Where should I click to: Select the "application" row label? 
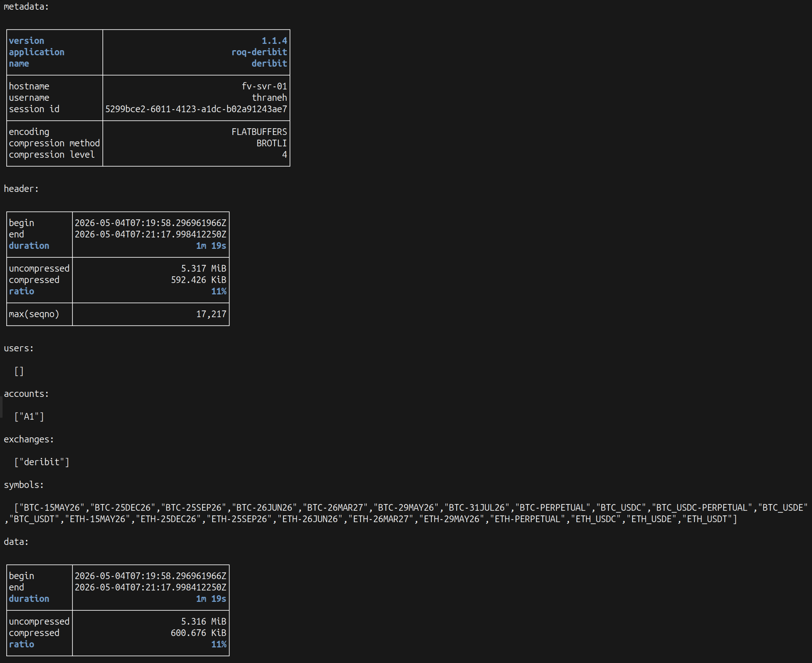click(x=37, y=52)
